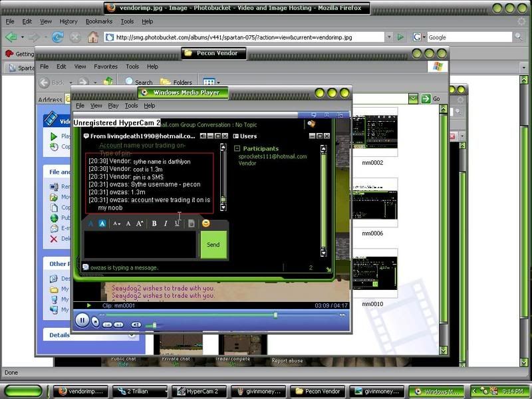Toggle bold formatting in chat toolbar
This screenshot has height=399, width=532.
coord(154,223)
